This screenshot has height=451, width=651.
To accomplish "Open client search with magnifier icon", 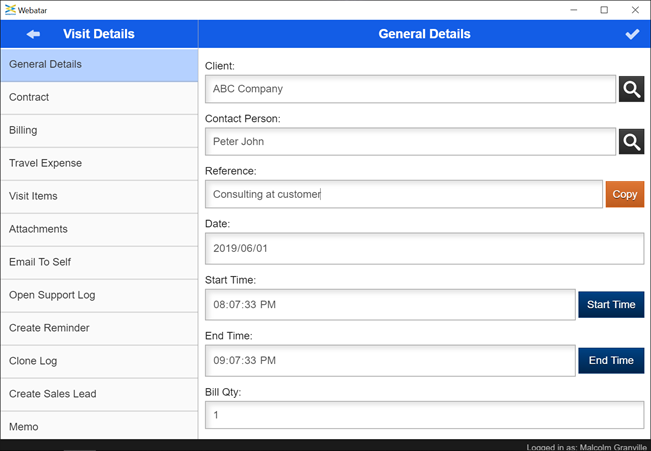I will 631,89.
